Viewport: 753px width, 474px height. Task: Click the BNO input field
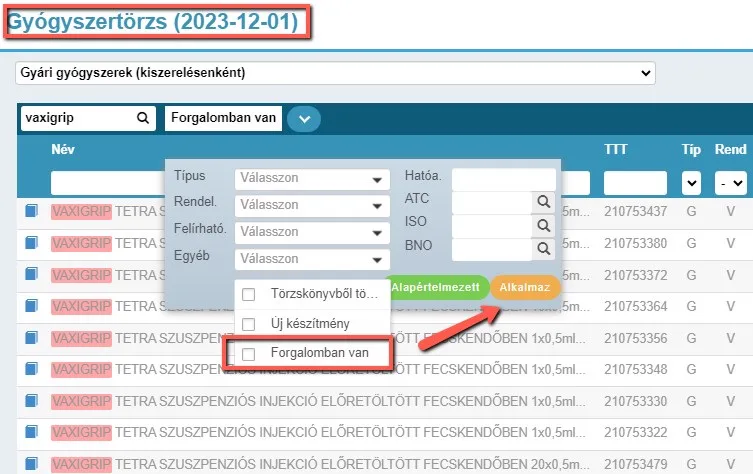(x=492, y=249)
